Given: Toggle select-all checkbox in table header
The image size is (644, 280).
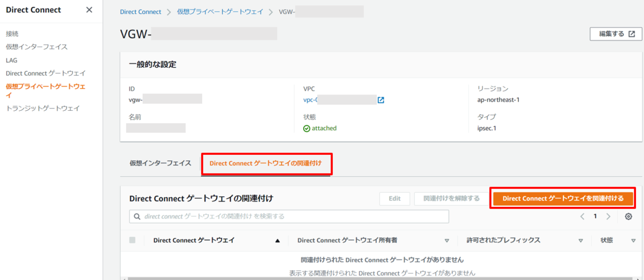Looking at the screenshot, I should [133, 240].
